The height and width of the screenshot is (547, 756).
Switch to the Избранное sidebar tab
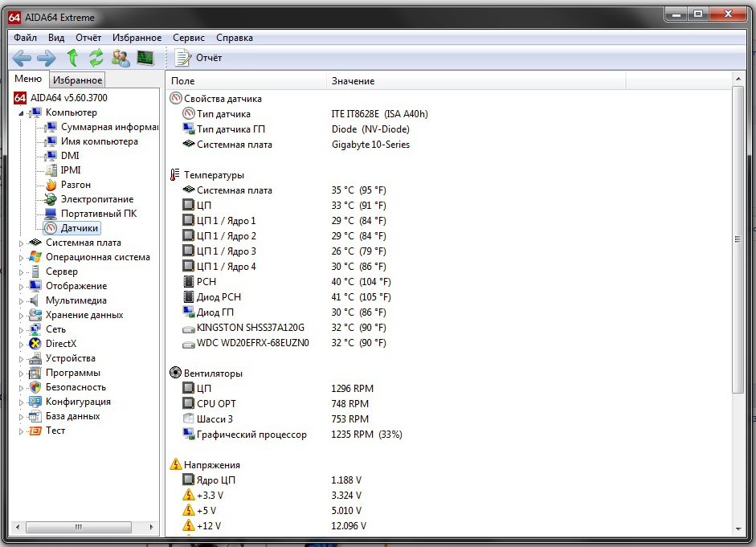77,80
